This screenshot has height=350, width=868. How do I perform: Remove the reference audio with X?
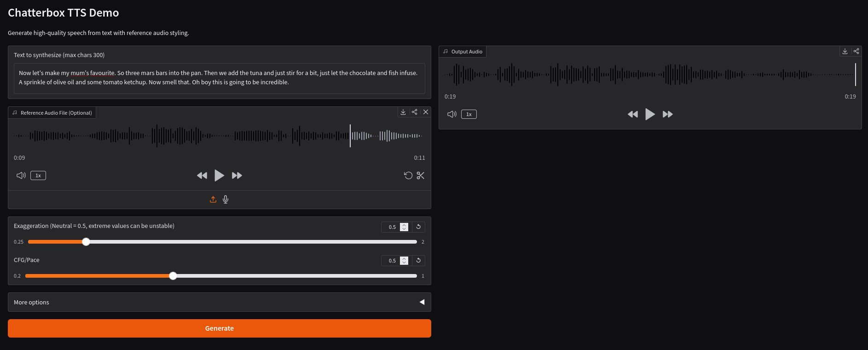pyautogui.click(x=426, y=112)
